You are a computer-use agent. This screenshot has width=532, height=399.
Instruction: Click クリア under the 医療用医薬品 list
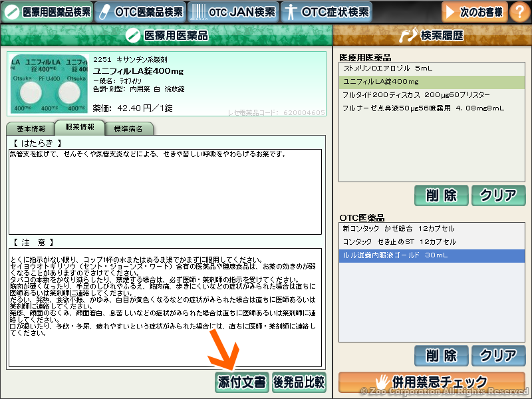point(498,196)
